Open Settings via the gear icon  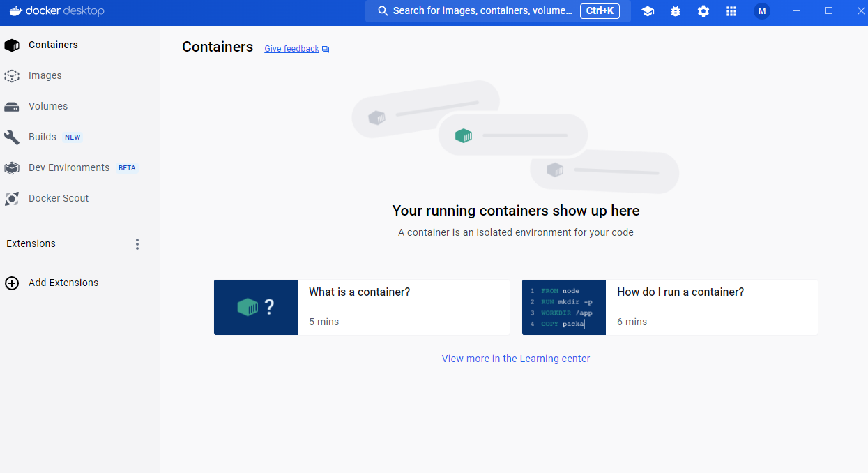[703, 11]
